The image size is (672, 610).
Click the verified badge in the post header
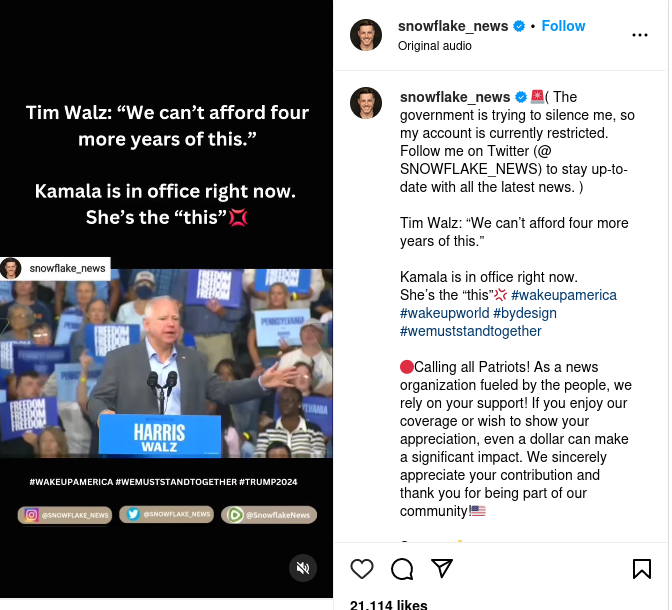(x=519, y=26)
